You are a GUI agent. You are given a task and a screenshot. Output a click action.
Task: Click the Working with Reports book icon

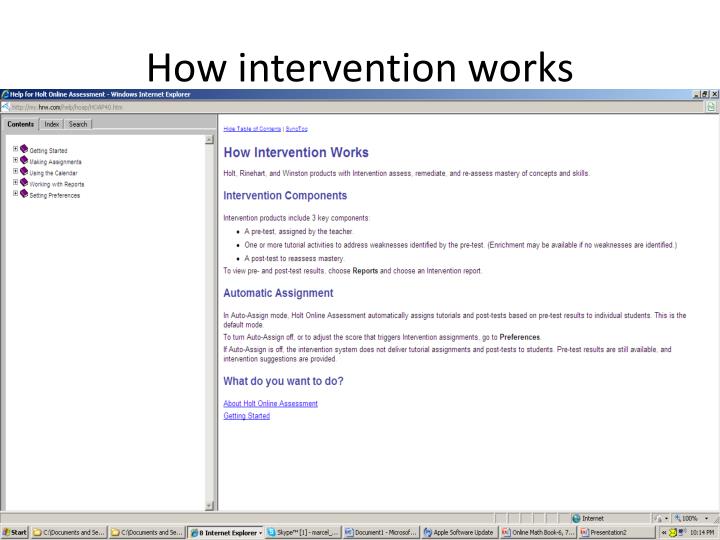[x=24, y=182]
